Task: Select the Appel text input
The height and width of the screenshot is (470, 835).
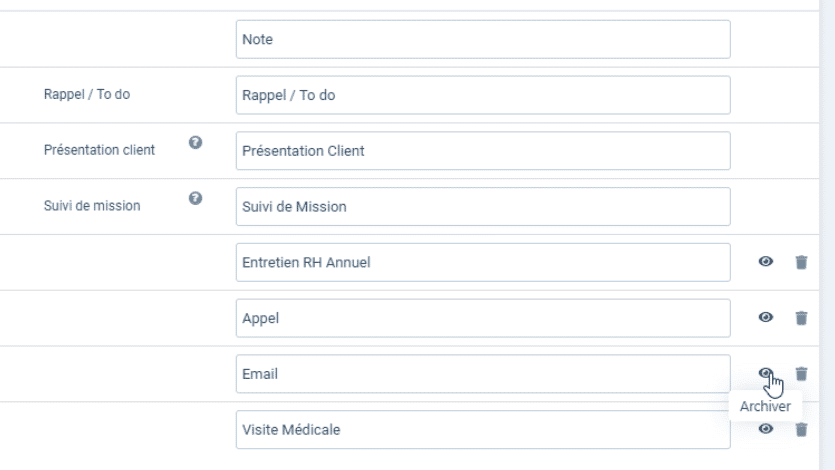Action: coord(483,318)
